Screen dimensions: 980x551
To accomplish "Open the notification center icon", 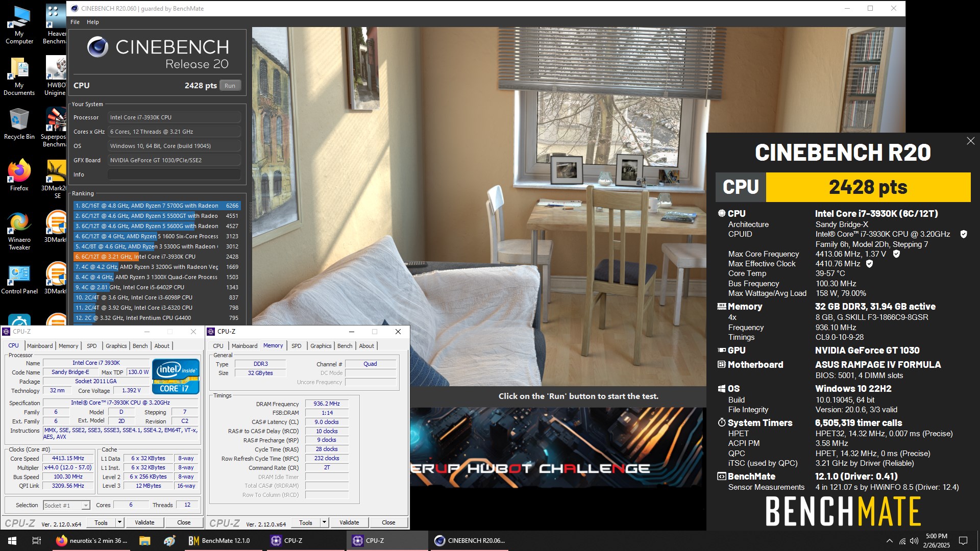I will 963,541.
